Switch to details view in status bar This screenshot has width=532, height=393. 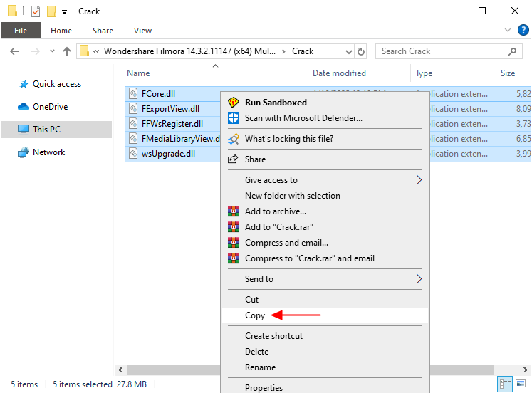[x=504, y=384]
